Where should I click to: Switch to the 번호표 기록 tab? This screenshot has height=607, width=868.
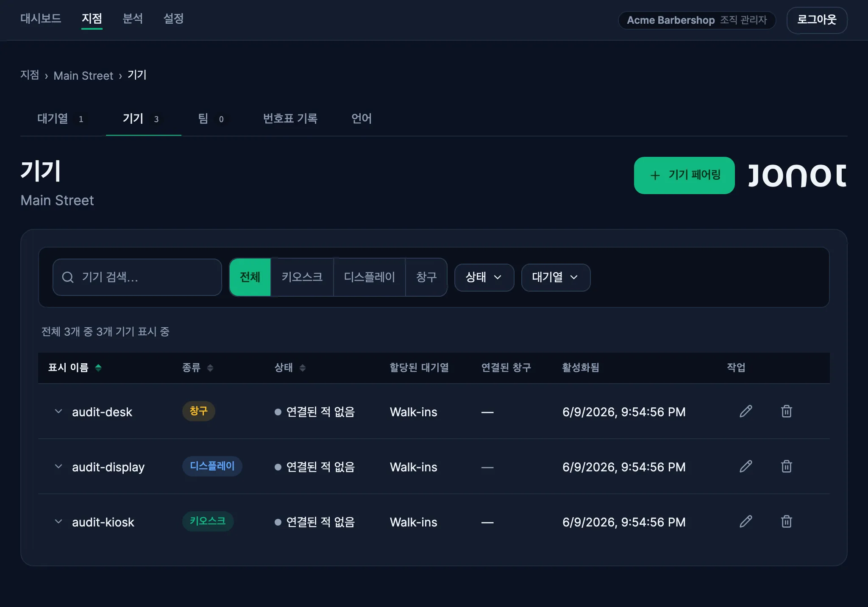coord(290,119)
